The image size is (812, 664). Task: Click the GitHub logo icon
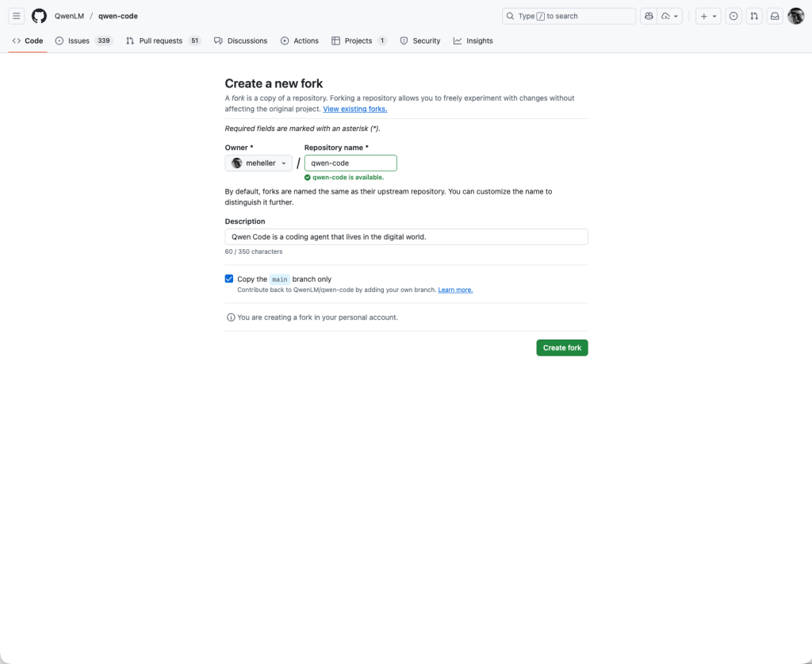point(39,16)
